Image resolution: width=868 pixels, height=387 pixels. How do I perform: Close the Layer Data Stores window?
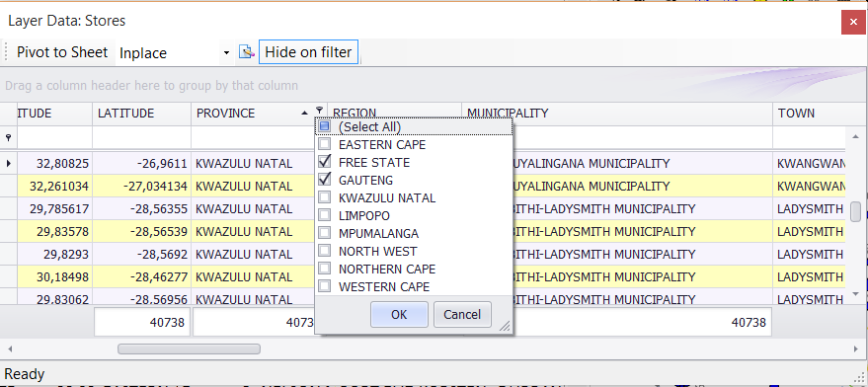click(x=852, y=23)
